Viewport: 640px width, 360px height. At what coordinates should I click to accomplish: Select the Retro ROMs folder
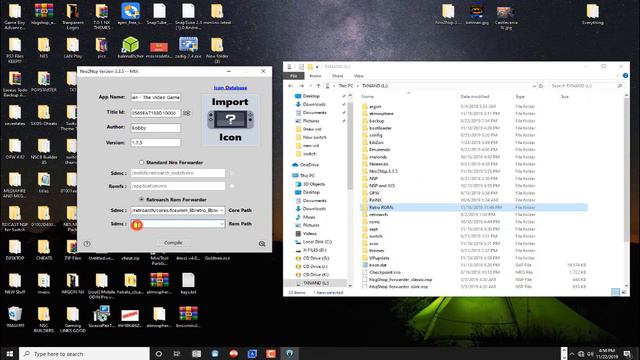tap(473, 207)
